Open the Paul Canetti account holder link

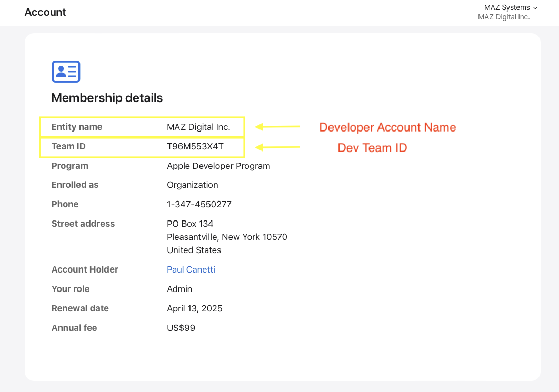pos(191,269)
